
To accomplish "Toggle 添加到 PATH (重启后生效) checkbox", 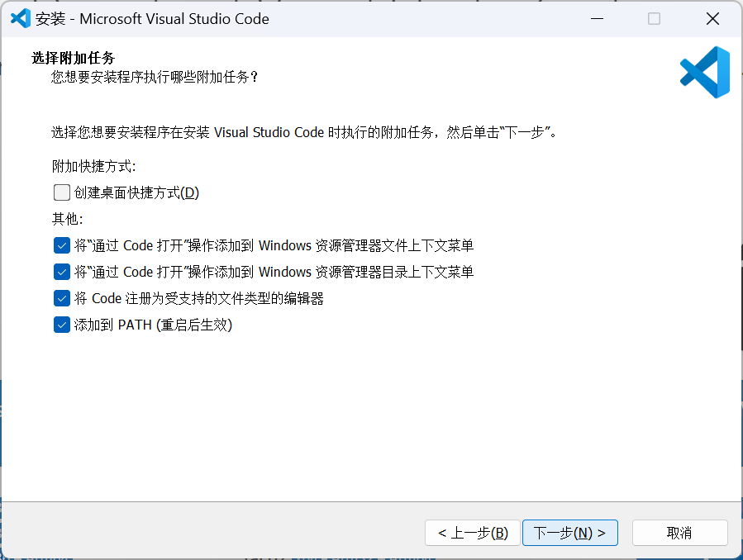I will click(62, 325).
